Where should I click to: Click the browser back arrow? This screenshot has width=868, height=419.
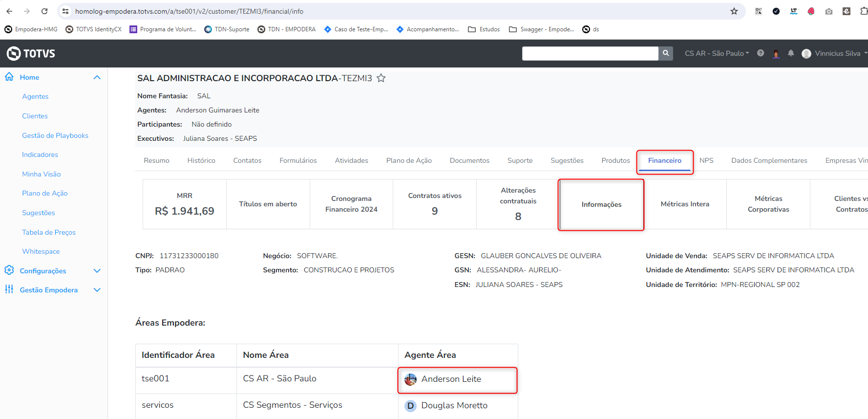9,11
